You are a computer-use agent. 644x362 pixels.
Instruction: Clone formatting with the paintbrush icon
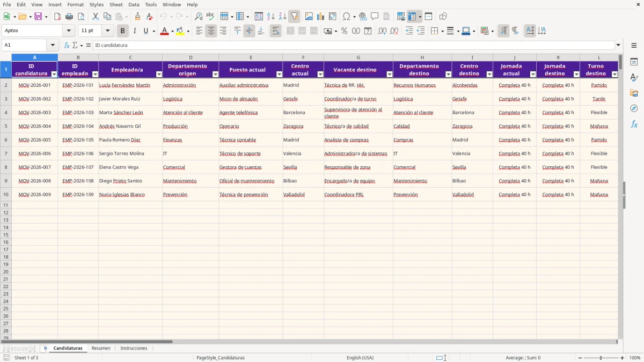(138, 17)
